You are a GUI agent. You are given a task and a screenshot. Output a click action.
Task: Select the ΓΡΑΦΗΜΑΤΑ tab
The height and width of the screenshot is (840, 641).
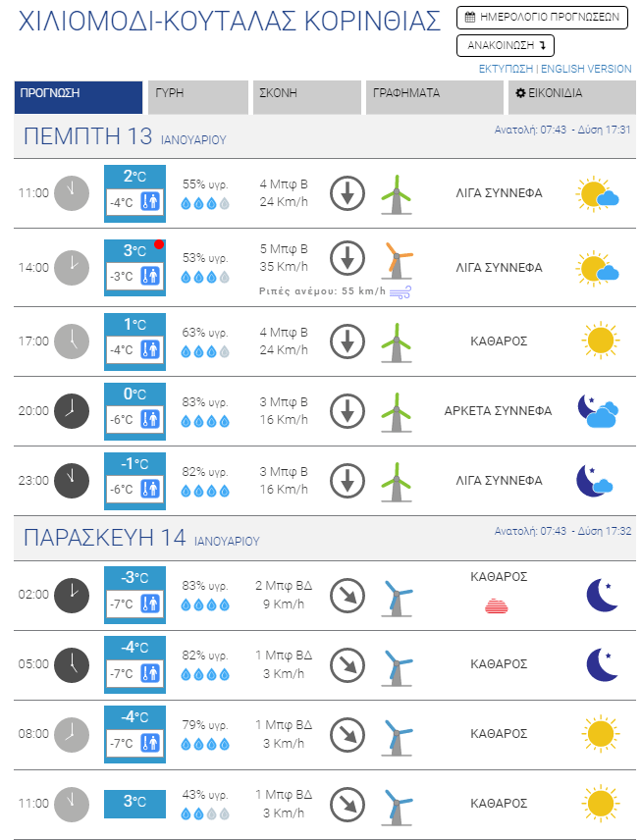click(434, 94)
